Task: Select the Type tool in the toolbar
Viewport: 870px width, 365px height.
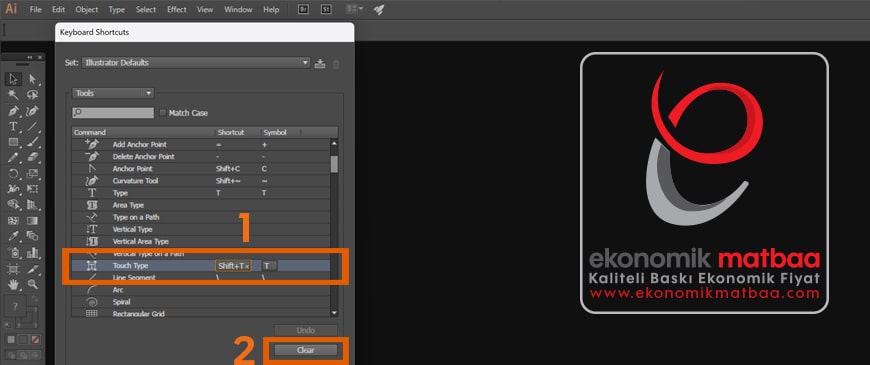Action: coord(13,126)
